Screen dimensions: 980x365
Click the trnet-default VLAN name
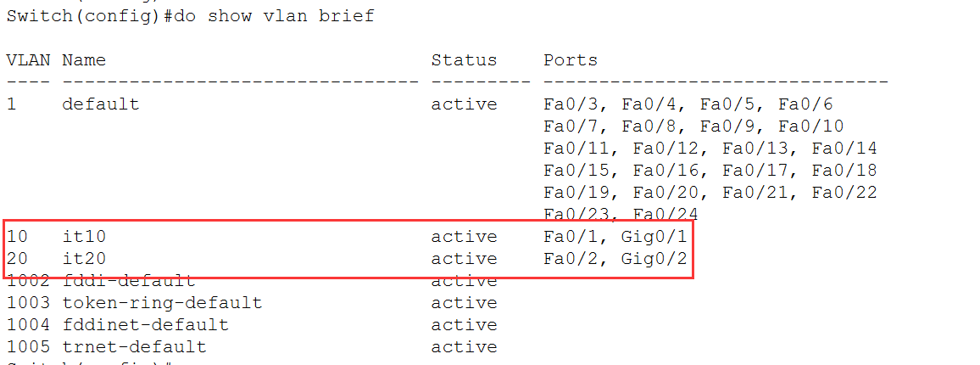(x=135, y=347)
